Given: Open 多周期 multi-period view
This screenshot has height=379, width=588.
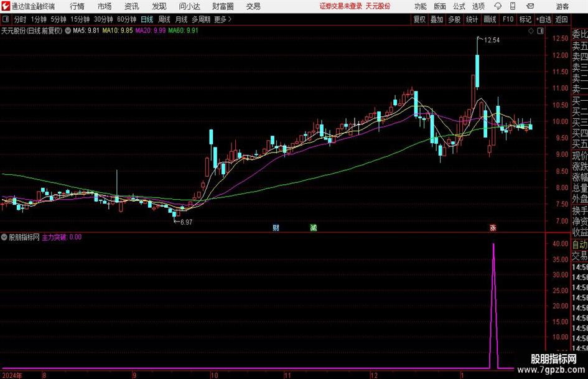Looking at the screenshot, I should pyautogui.click(x=201, y=19).
